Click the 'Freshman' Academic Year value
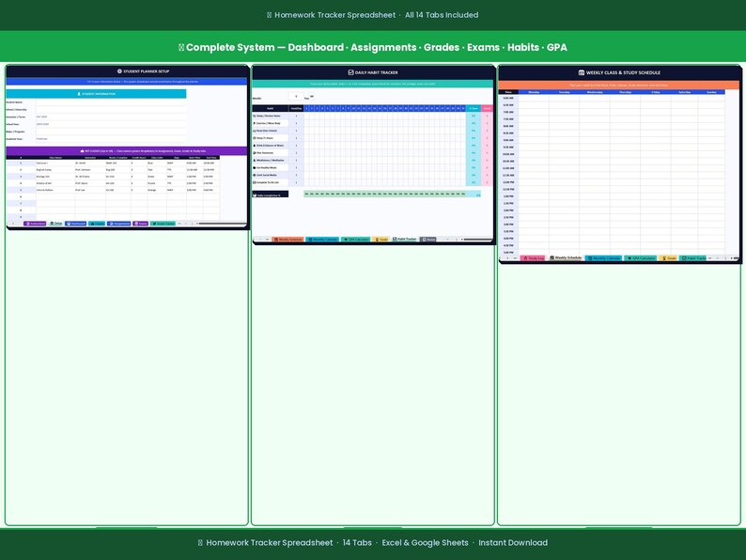This screenshot has width=746, height=560. tap(42, 138)
